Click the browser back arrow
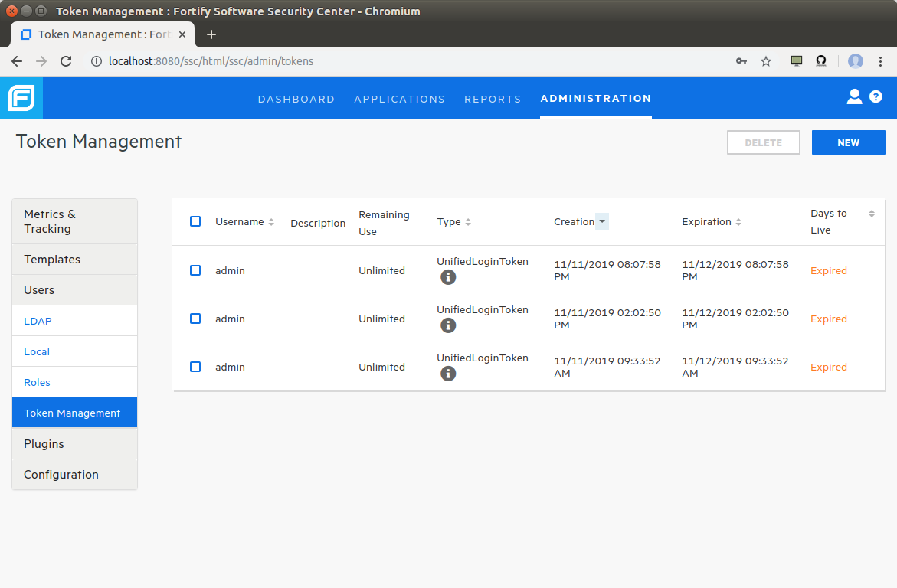897x588 pixels. (17, 61)
